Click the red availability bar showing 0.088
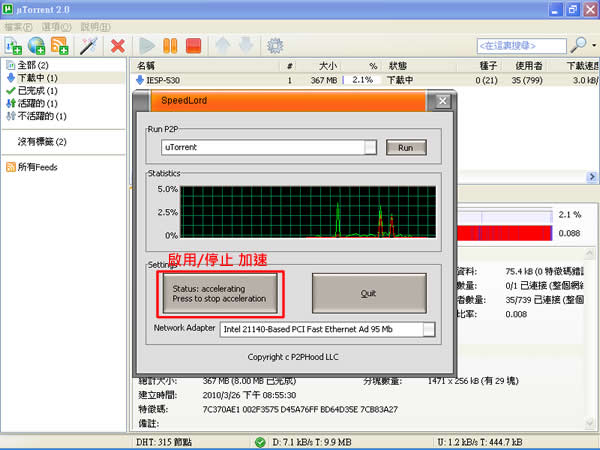The image size is (600, 450). coord(504,233)
